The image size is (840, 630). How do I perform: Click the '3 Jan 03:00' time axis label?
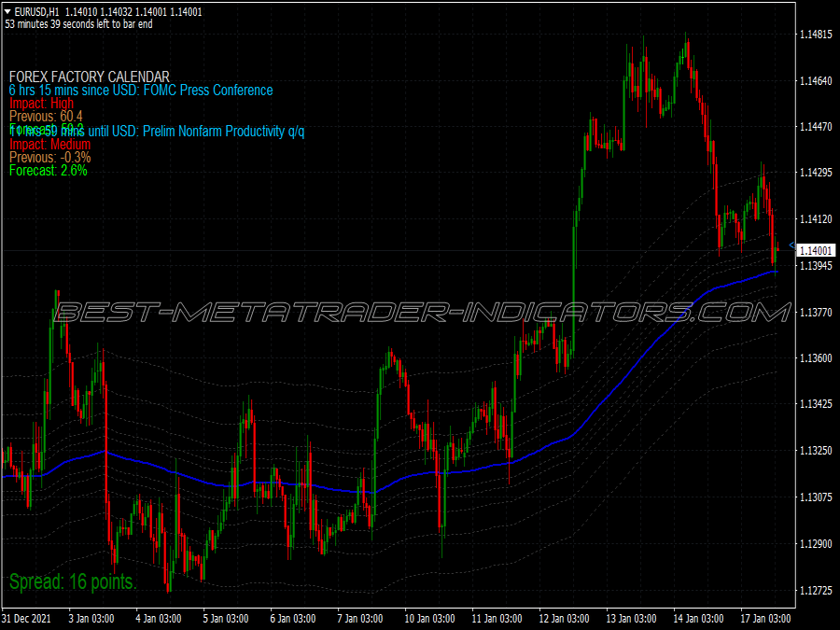point(91,618)
